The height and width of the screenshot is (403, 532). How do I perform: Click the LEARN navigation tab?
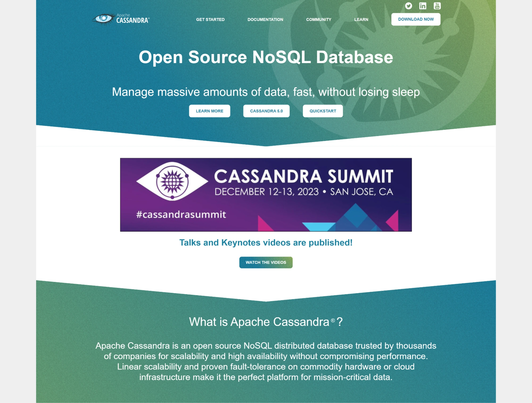tap(361, 19)
